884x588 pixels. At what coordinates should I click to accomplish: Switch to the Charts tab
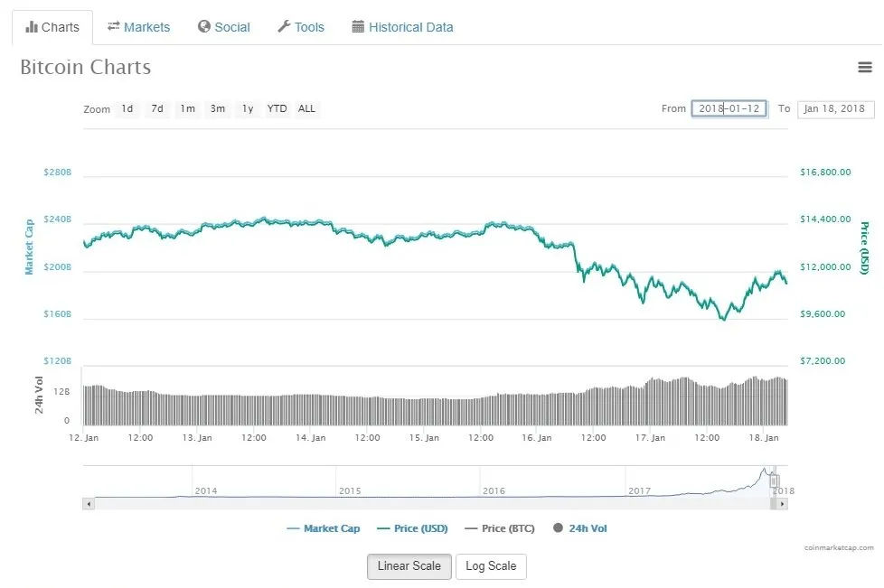point(52,27)
